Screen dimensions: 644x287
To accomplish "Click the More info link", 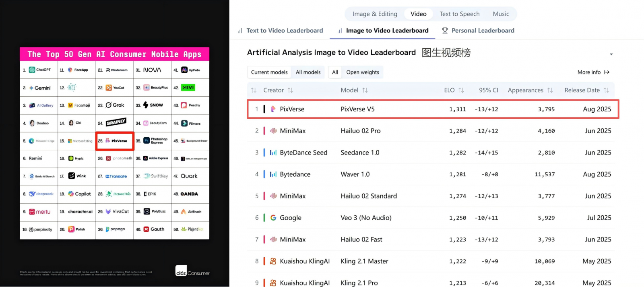I will (589, 72).
